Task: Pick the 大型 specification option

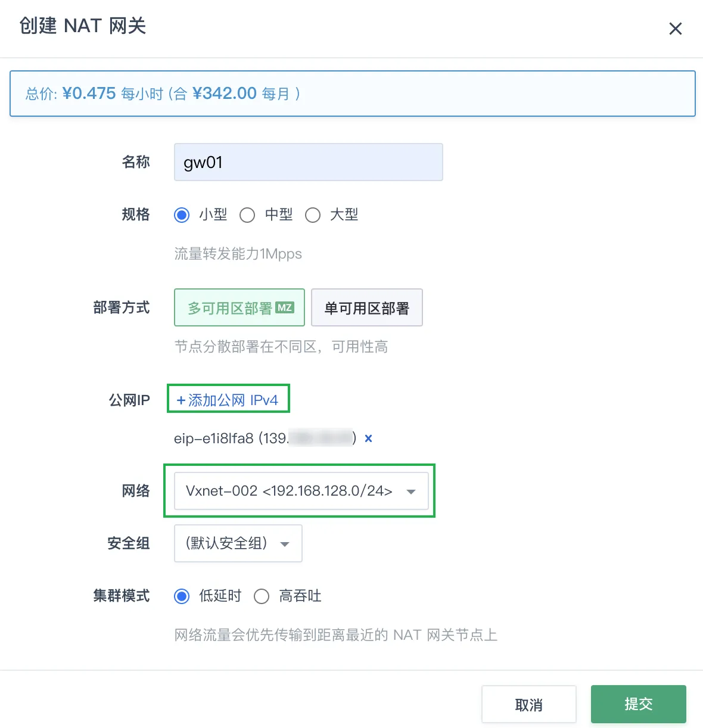Action: pyautogui.click(x=313, y=215)
